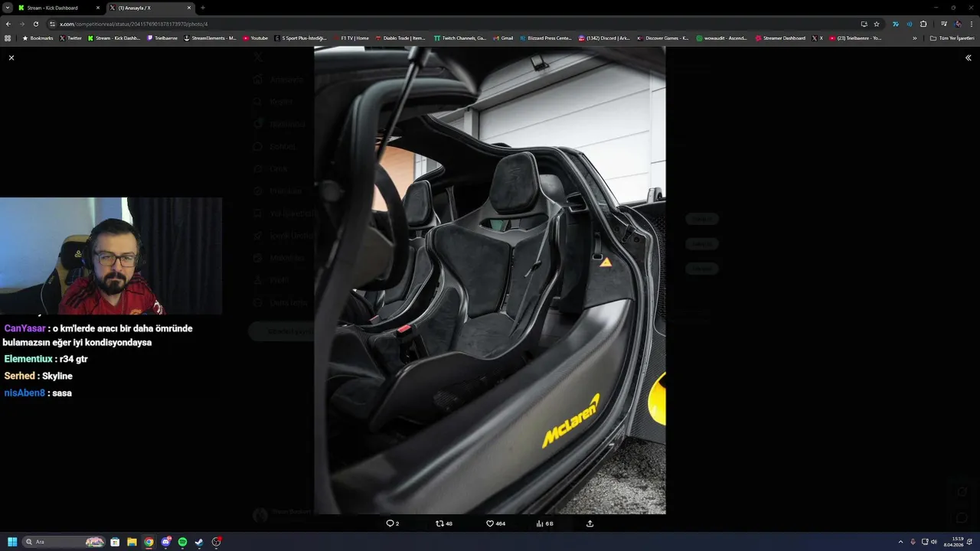The image size is (980, 551).
Task: Open the Tüm Yer İşaretleri folder
Action: pos(952,37)
